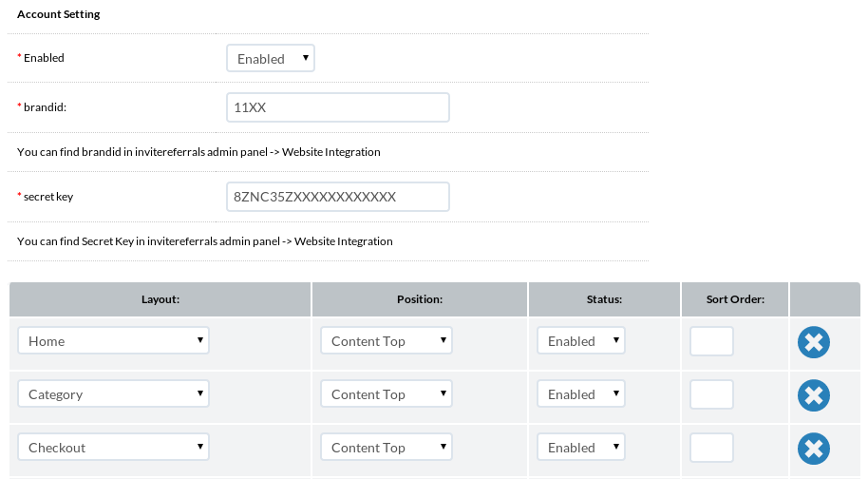Click the 'secret key' field label
The width and height of the screenshot is (868, 479).
pos(48,197)
